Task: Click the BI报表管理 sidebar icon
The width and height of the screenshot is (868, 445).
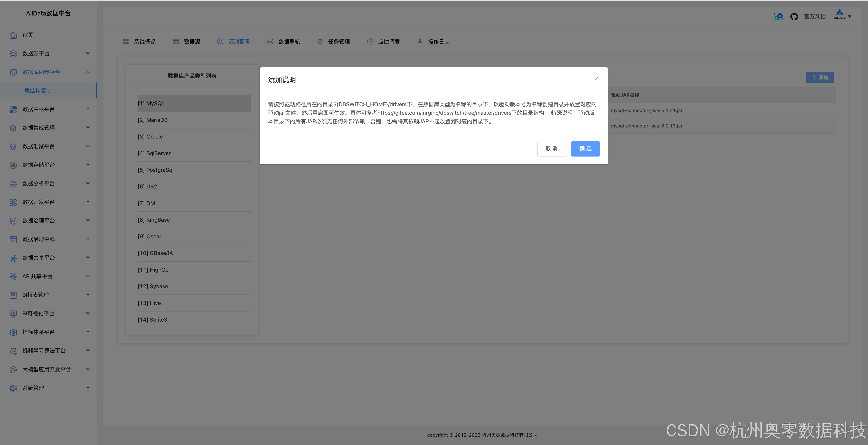Action: coord(13,295)
